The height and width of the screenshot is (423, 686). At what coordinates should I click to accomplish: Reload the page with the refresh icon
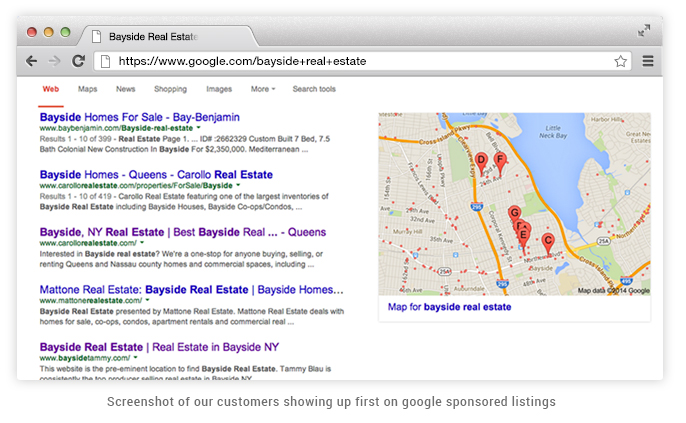coord(78,61)
